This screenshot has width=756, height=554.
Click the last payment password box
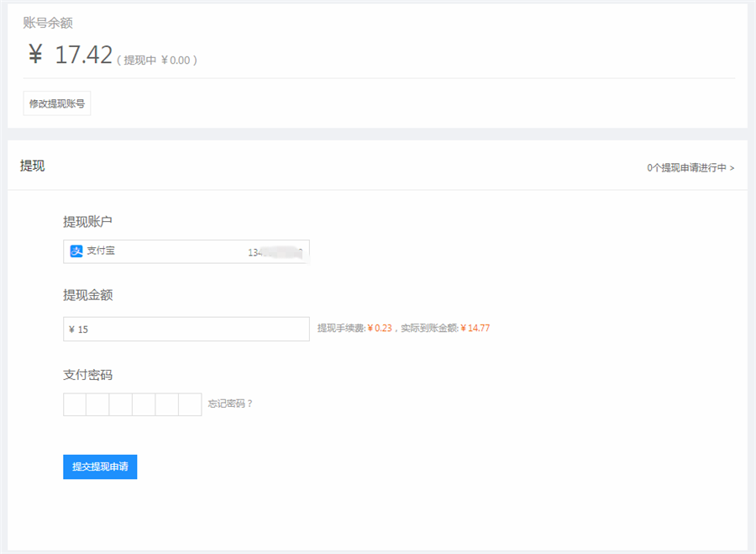190,404
